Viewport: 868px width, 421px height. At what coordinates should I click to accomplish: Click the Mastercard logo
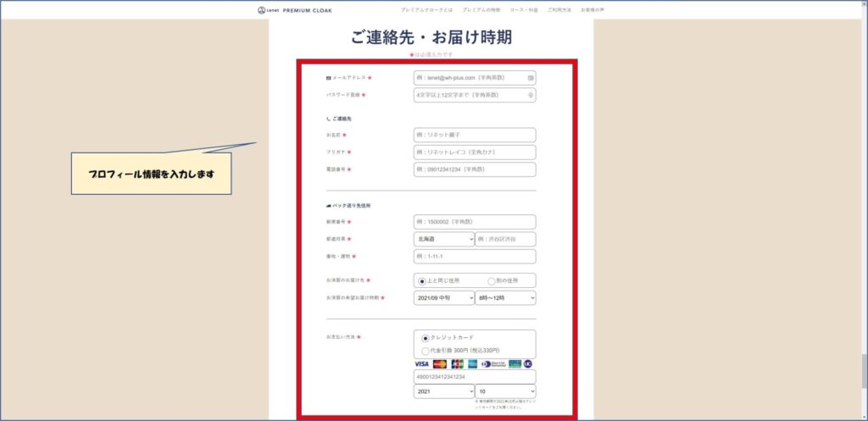440,363
